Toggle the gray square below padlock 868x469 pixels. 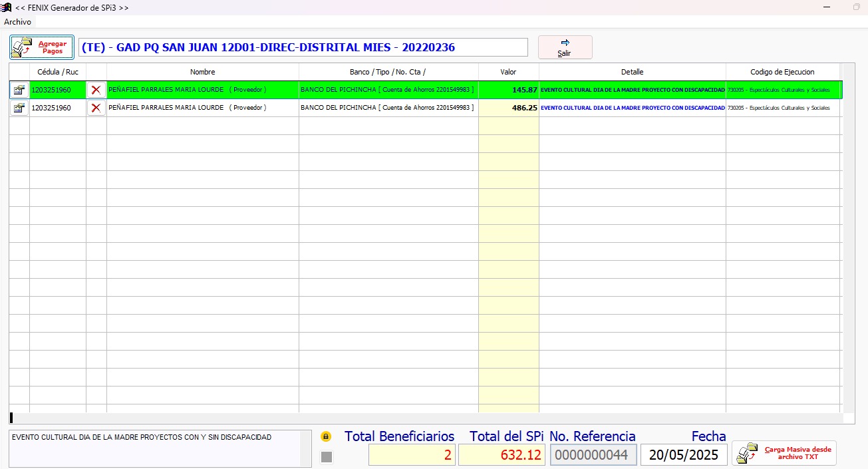click(x=327, y=457)
